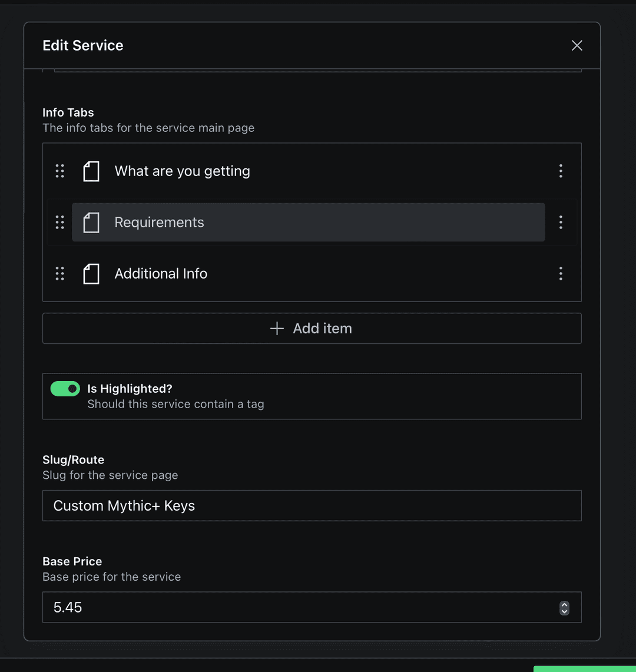Click the plus icon in Add item
The height and width of the screenshot is (672, 636).
pos(277,329)
